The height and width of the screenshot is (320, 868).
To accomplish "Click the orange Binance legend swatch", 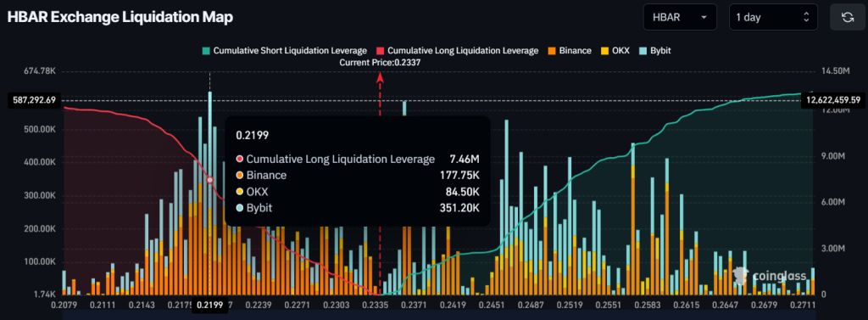I will [x=551, y=50].
